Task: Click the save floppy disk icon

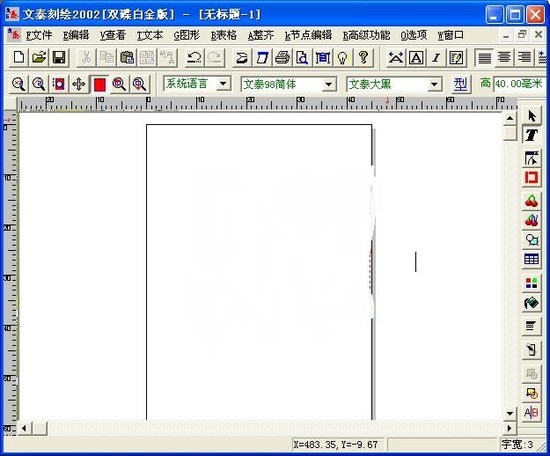Action: point(59,58)
